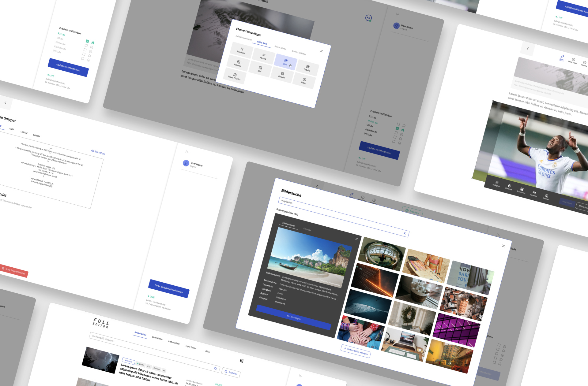Open the Bild & Text tab
The width and height of the screenshot is (588, 386).
(262, 43)
